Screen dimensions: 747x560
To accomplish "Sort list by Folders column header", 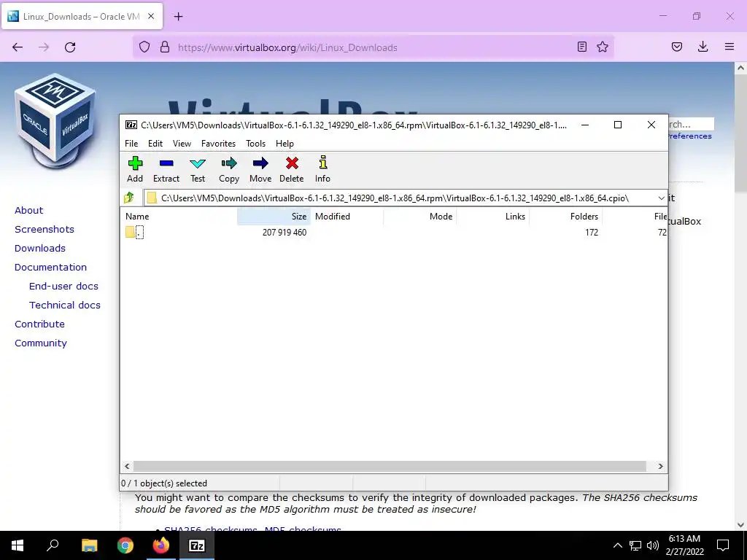I will coord(566,216).
